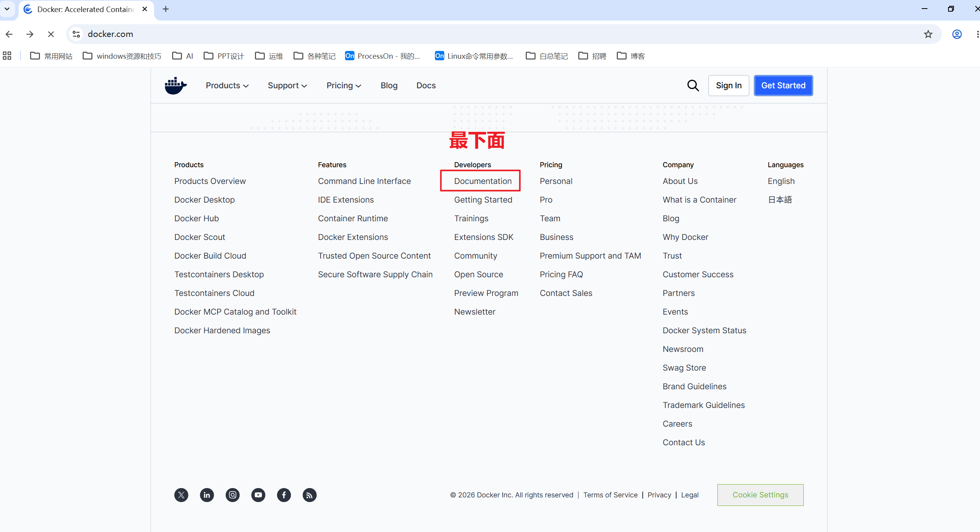
Task: Open the Getting Started footer link
Action: pos(483,200)
